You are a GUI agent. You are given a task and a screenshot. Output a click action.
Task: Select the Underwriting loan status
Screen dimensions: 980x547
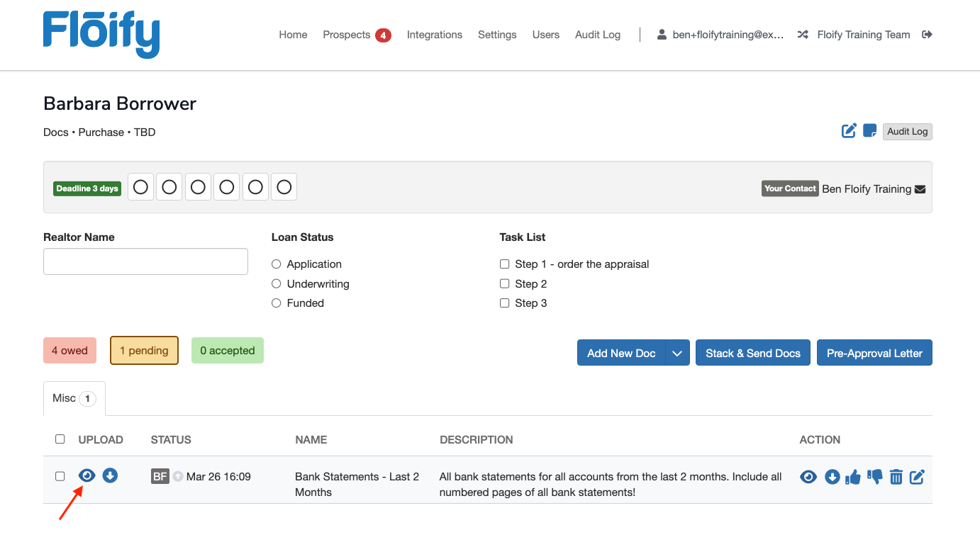click(x=277, y=284)
